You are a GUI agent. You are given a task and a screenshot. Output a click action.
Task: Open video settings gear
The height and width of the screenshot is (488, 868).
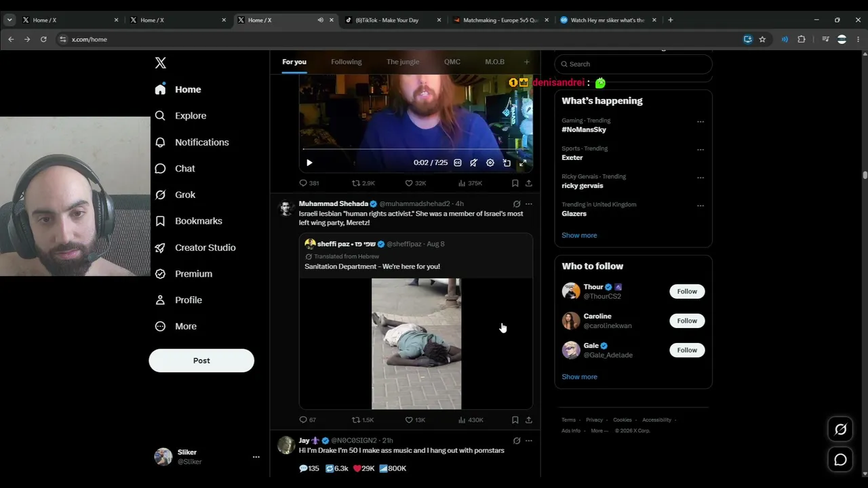pos(490,163)
